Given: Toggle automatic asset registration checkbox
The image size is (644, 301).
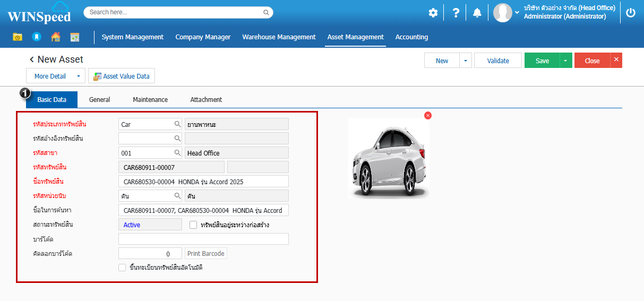Looking at the screenshot, I should click(x=122, y=268).
